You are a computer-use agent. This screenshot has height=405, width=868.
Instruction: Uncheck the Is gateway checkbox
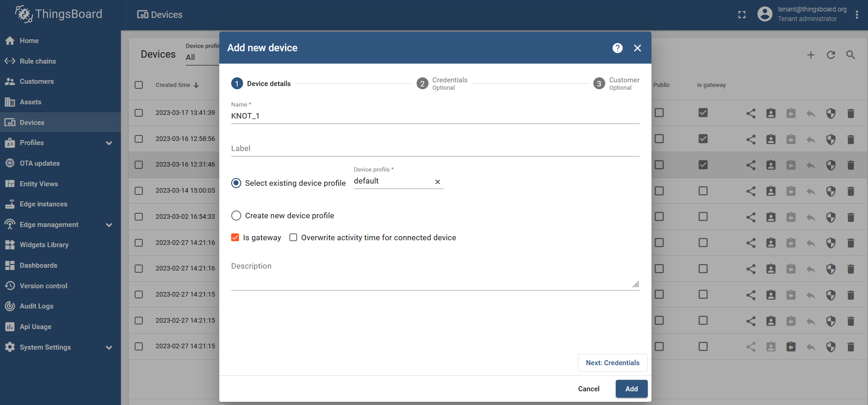235,238
